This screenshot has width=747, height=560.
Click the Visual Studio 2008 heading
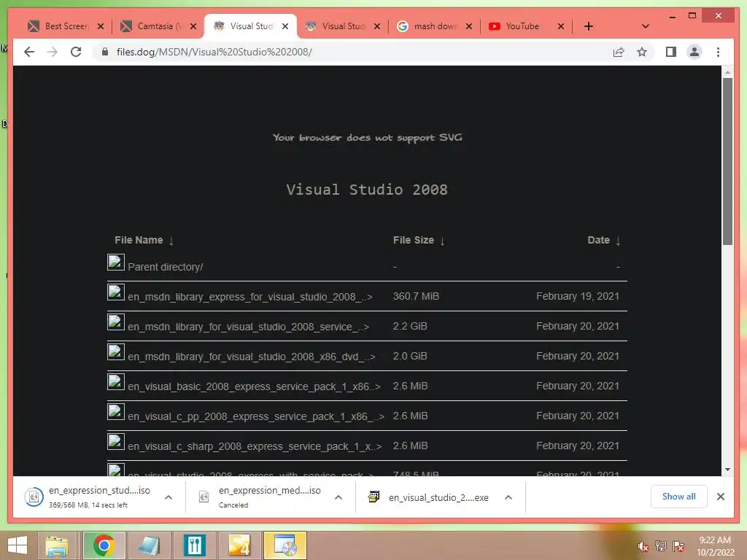367,190
